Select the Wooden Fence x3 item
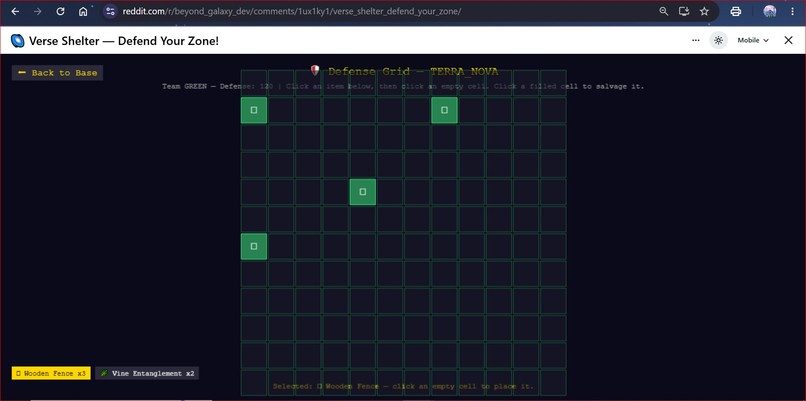Image resolution: width=806 pixels, height=401 pixels. pos(51,373)
